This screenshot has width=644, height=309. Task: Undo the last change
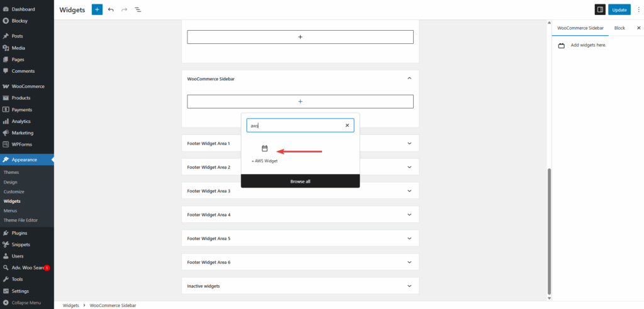pyautogui.click(x=111, y=9)
